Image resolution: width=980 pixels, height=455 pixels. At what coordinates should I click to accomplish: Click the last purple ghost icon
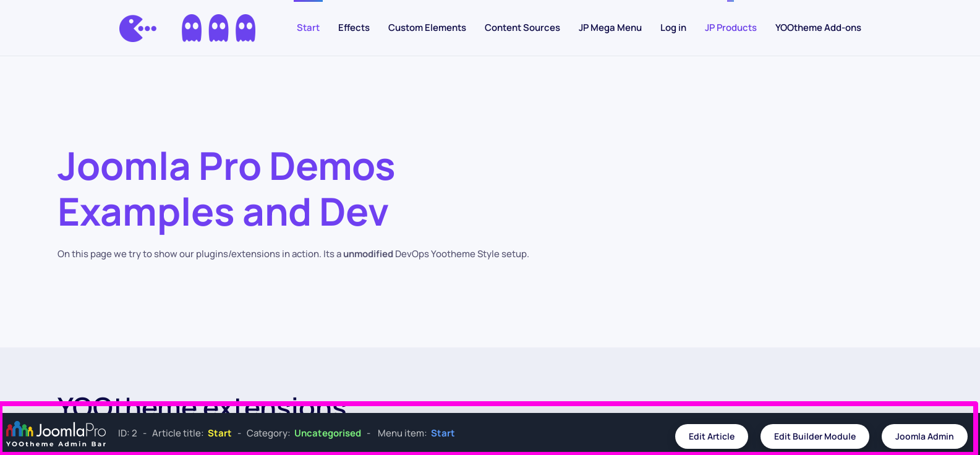245,28
